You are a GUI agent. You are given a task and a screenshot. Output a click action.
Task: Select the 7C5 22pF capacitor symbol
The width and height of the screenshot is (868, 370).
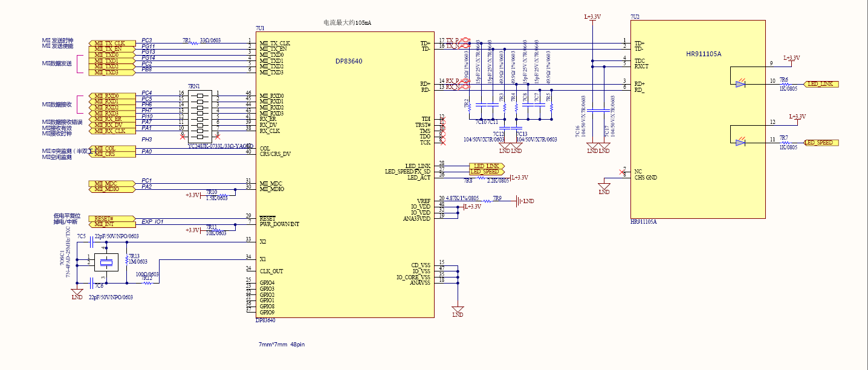tap(90, 241)
